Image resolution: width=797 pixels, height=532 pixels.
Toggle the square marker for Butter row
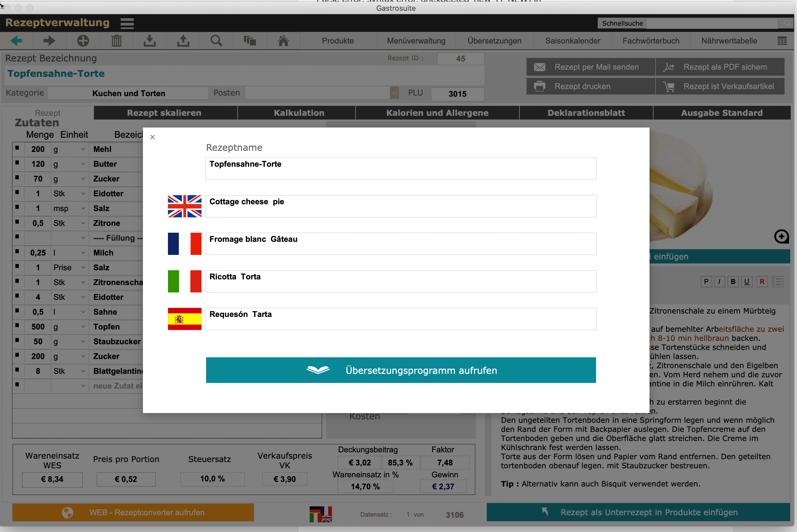click(17, 163)
